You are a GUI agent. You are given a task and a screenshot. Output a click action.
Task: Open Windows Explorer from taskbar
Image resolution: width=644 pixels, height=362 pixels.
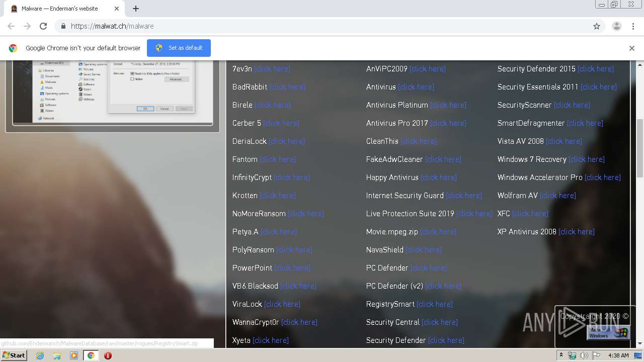pos(57,355)
